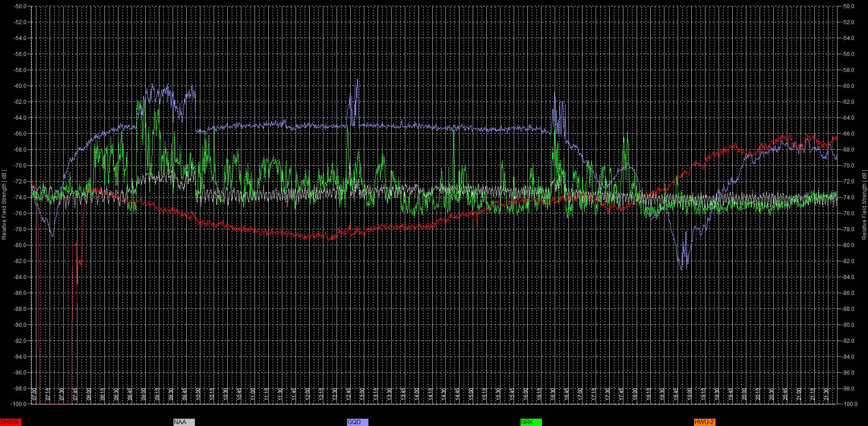Click the 07:00 time axis label
This screenshot has height=426, width=868.
click(x=35, y=395)
